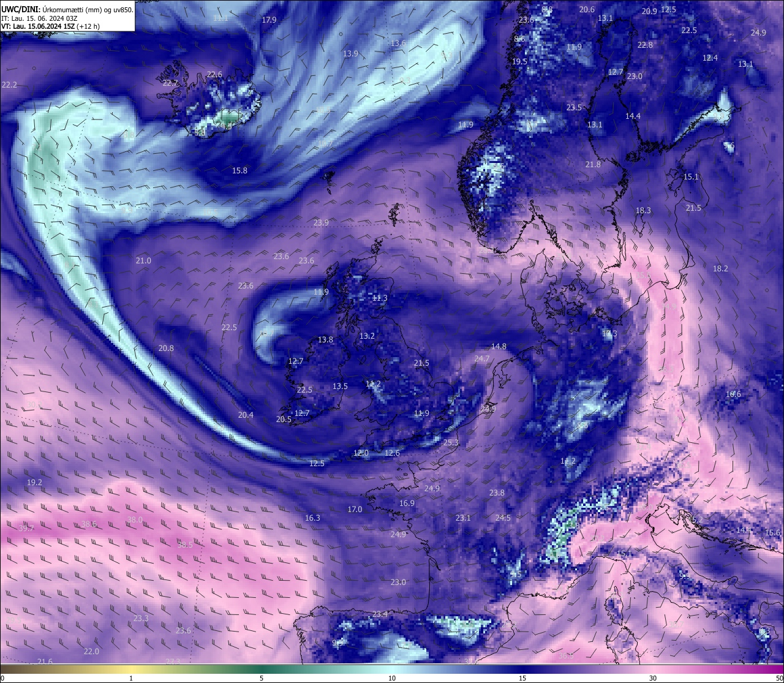The width and height of the screenshot is (784, 683).
Task: Click the 30 label on the color scale
Action: coord(653,678)
